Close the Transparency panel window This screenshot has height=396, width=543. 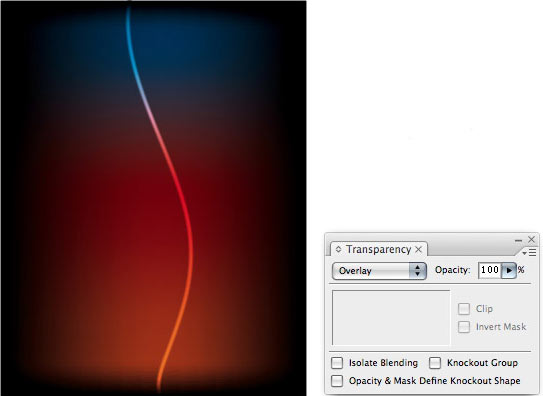[532, 239]
